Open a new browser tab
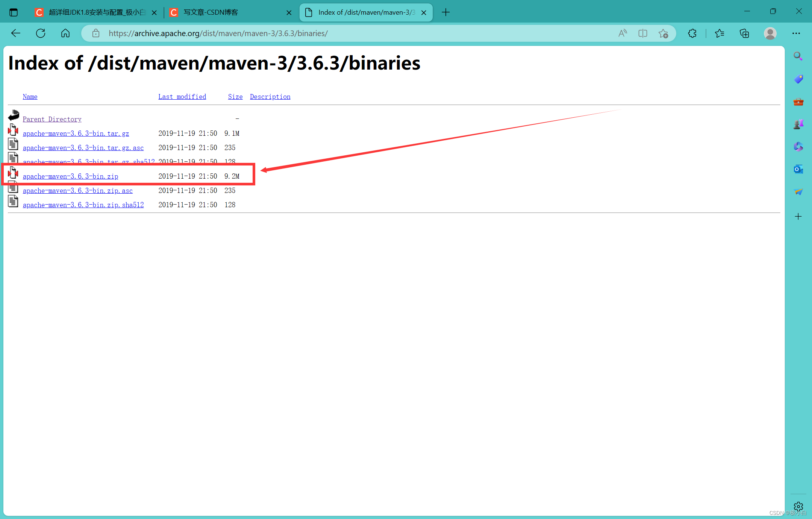The height and width of the screenshot is (519, 812). [446, 12]
